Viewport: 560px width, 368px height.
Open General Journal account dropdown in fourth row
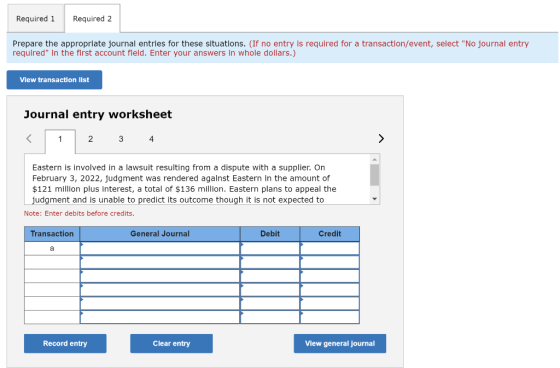click(x=160, y=290)
